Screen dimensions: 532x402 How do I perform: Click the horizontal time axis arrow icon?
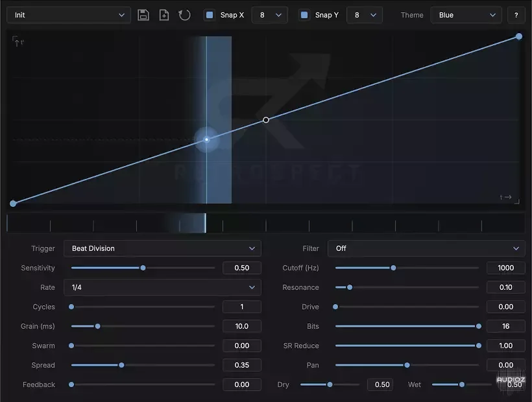509,198
